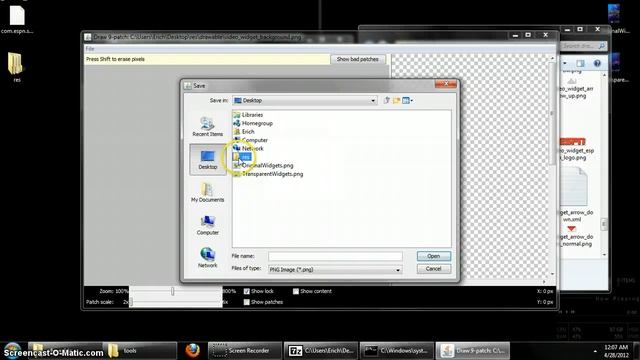Click the Open button in Save dialog

pos(433,256)
